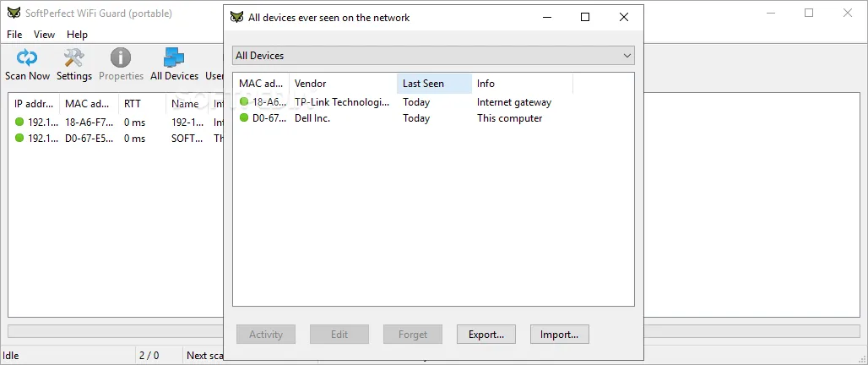
Task: Click the SOFT... name cell in main list
Action: 187,139
